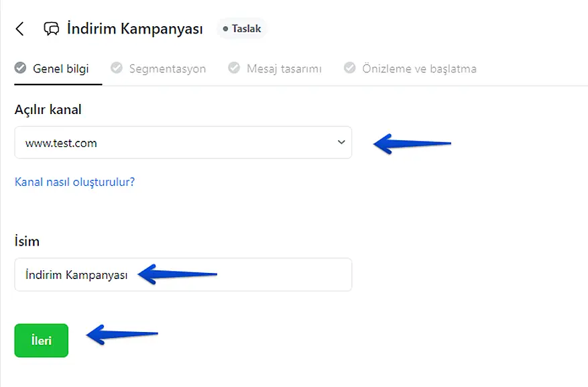This screenshot has width=588, height=387.
Task: Click the İsim field label
Action: pyautogui.click(x=27, y=241)
